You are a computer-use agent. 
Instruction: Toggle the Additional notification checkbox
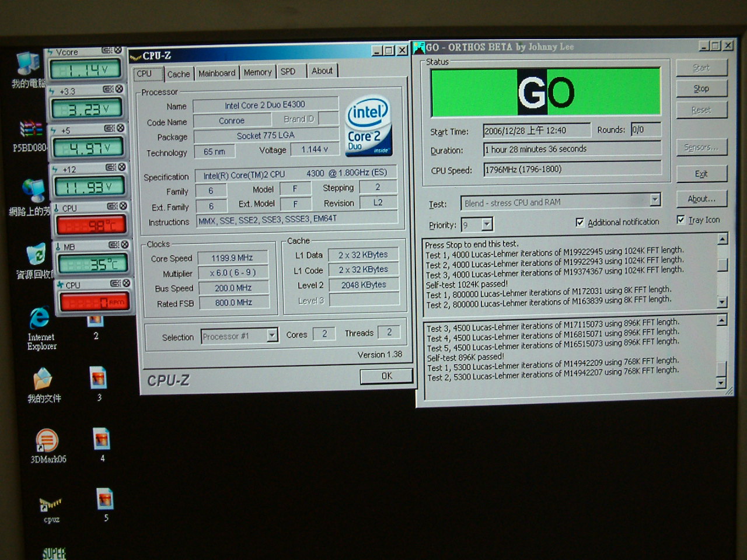580,222
